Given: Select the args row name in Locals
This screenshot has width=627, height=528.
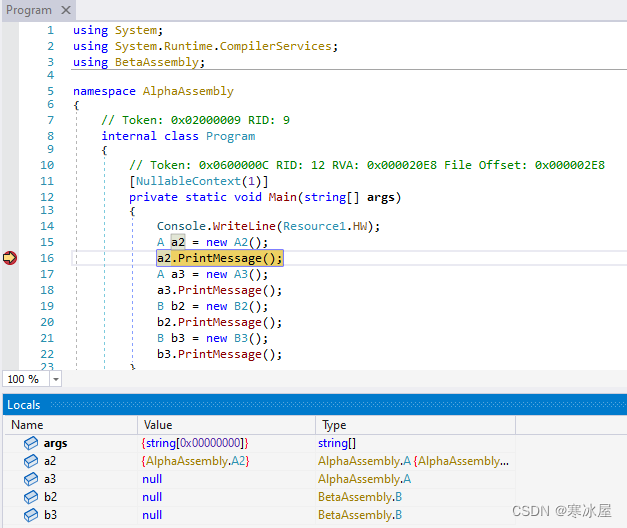Looking at the screenshot, I should pos(56,443).
